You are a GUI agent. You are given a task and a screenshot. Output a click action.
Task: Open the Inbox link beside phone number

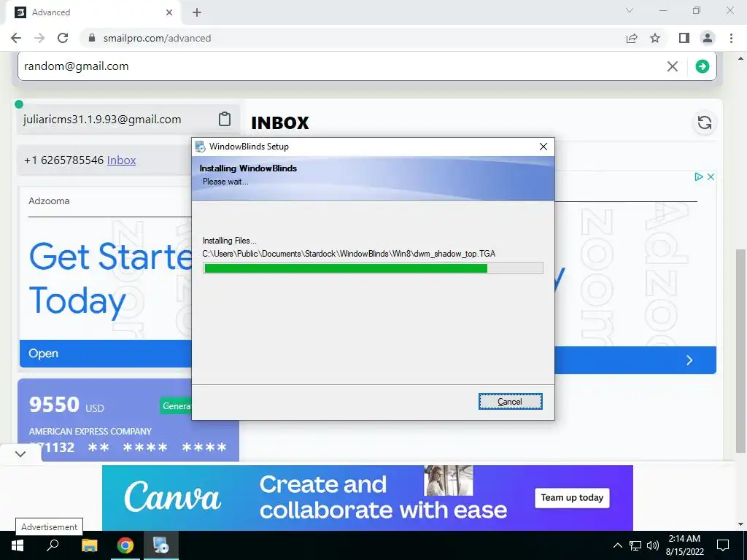coord(121,160)
